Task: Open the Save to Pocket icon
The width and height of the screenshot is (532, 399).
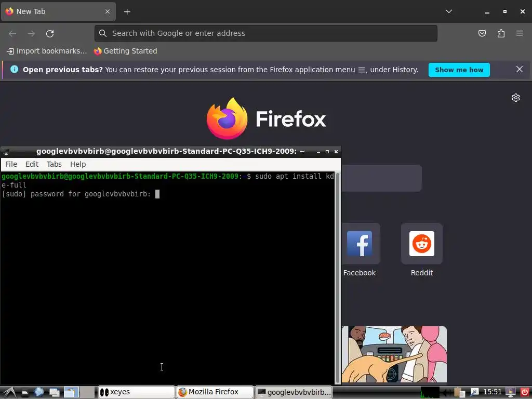Action: pyautogui.click(x=482, y=33)
